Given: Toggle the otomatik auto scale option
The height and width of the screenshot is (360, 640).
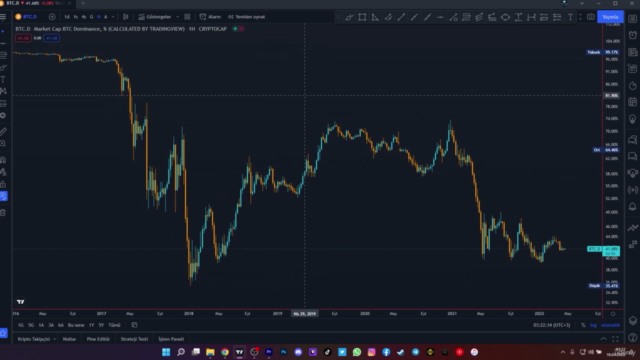Looking at the screenshot, I should [x=610, y=325].
